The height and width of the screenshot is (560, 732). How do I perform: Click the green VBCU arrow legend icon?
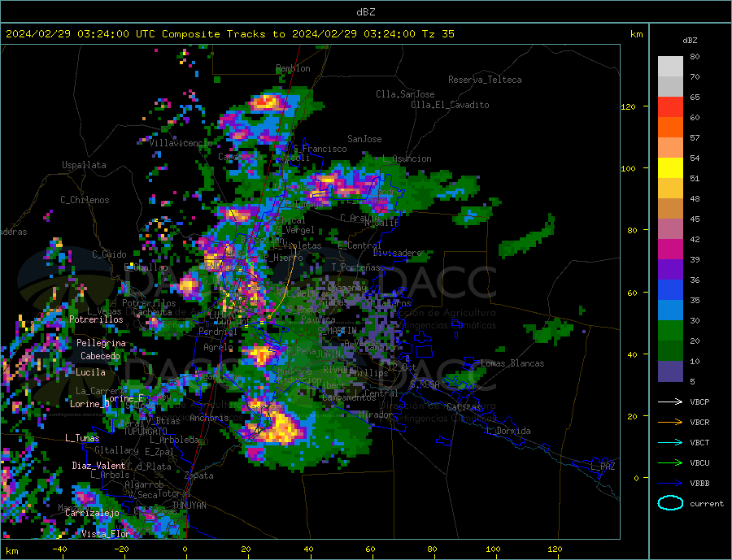tap(670, 463)
